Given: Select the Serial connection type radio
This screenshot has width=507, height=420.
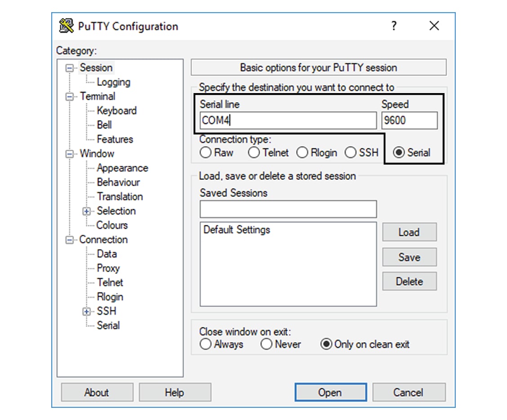Looking at the screenshot, I should tap(399, 152).
